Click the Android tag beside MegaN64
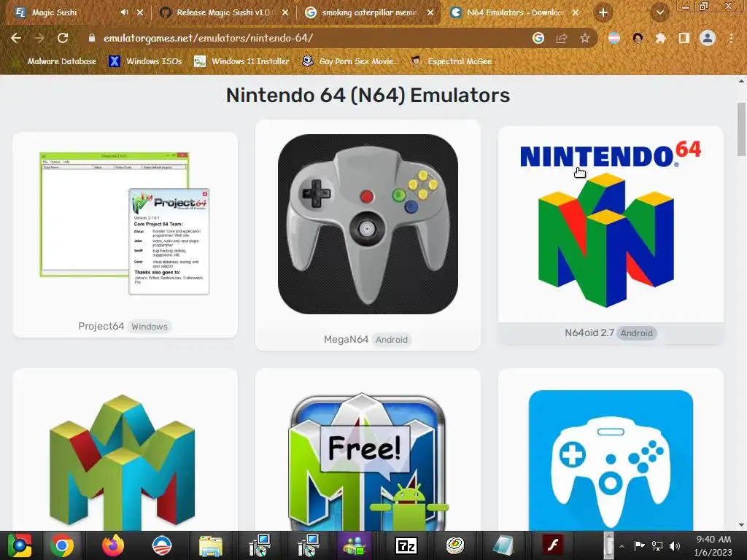Image resolution: width=747 pixels, height=560 pixels. point(392,340)
